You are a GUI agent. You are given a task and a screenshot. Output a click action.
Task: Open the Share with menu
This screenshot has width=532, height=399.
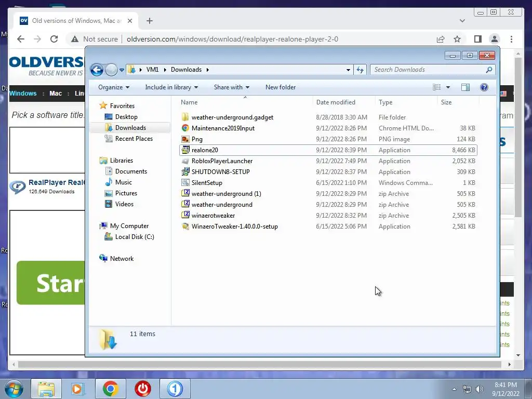coord(231,87)
